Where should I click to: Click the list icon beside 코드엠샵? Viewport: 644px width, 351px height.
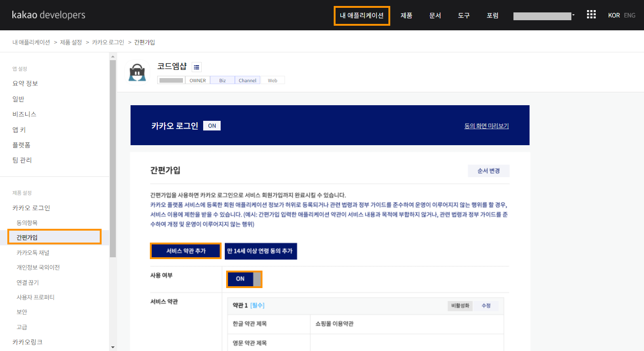[x=197, y=67]
